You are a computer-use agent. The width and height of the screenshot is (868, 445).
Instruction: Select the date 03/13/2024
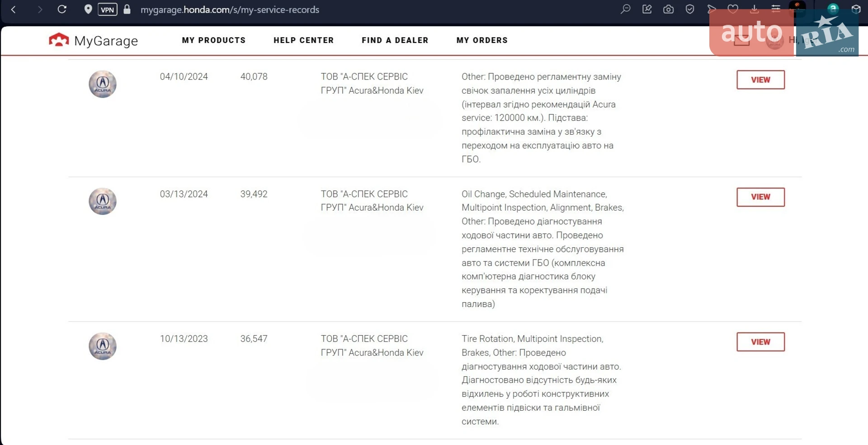click(x=184, y=194)
